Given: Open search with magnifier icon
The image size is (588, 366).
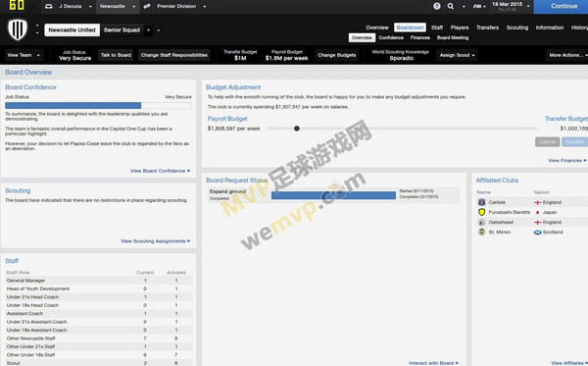Looking at the screenshot, I should (451, 6).
